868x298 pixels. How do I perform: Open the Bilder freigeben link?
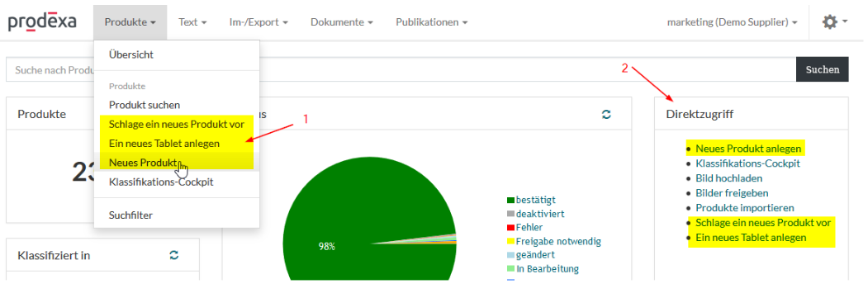tap(732, 193)
